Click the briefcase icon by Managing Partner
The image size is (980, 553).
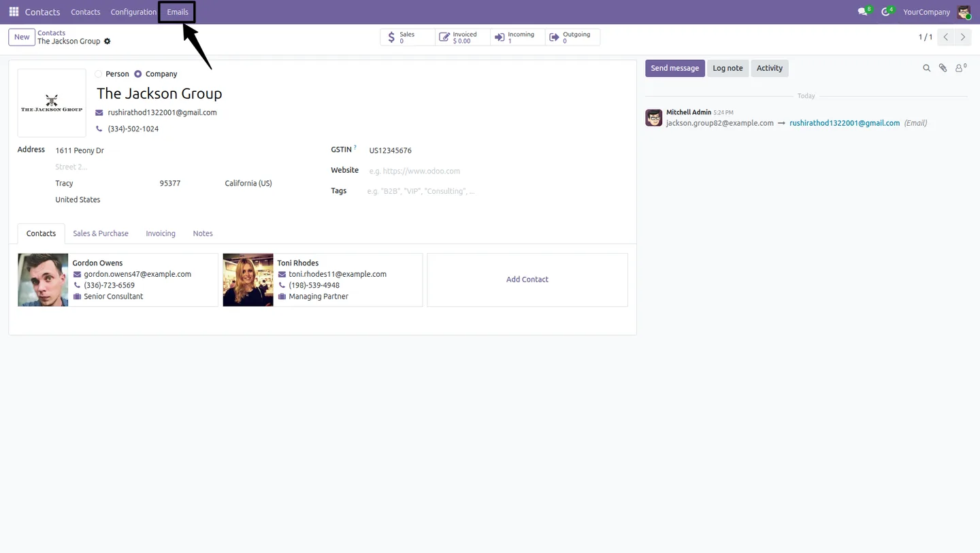(282, 297)
